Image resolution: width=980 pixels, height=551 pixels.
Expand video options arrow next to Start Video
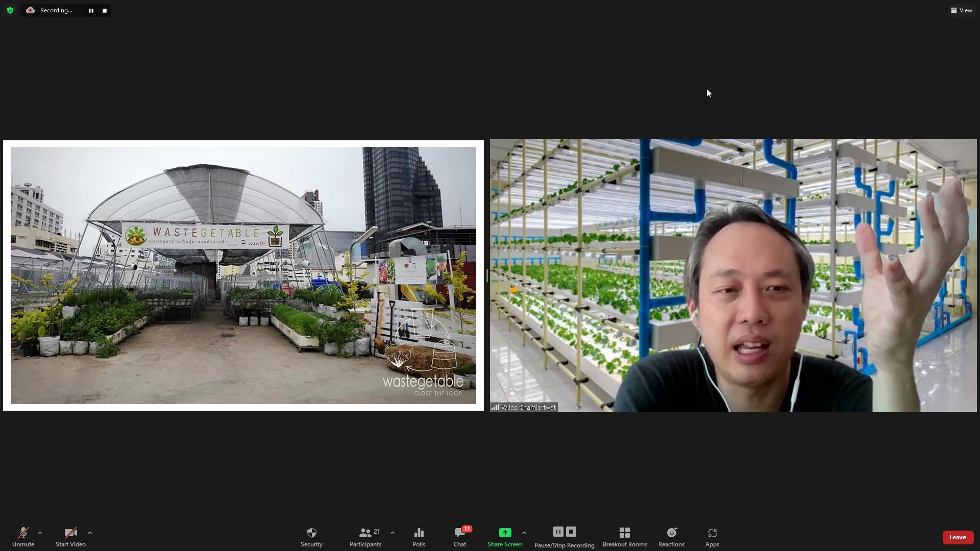click(90, 533)
